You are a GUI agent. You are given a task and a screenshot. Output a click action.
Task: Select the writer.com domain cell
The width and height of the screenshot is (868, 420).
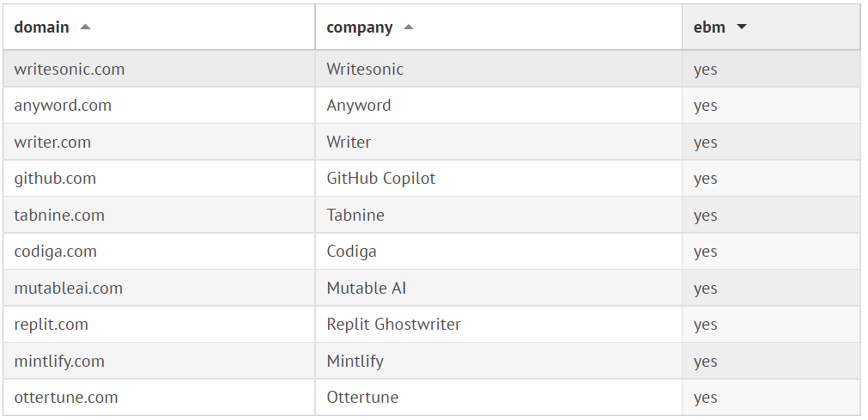click(52, 143)
